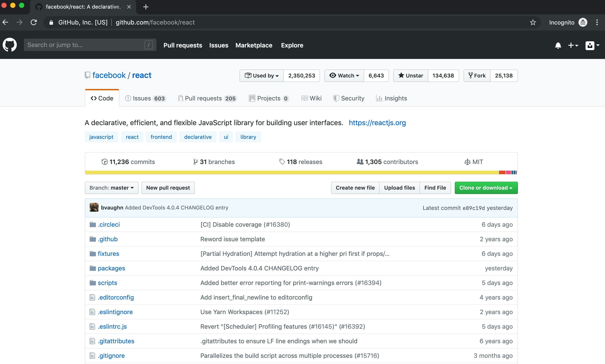
Task: Click the GitHub octocat logo
Action: [x=10, y=45]
